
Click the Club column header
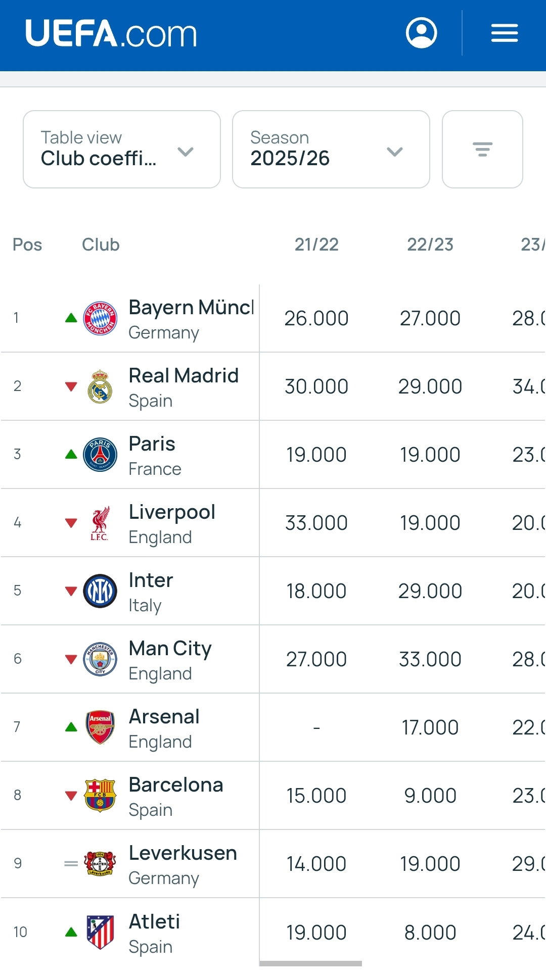coord(101,244)
